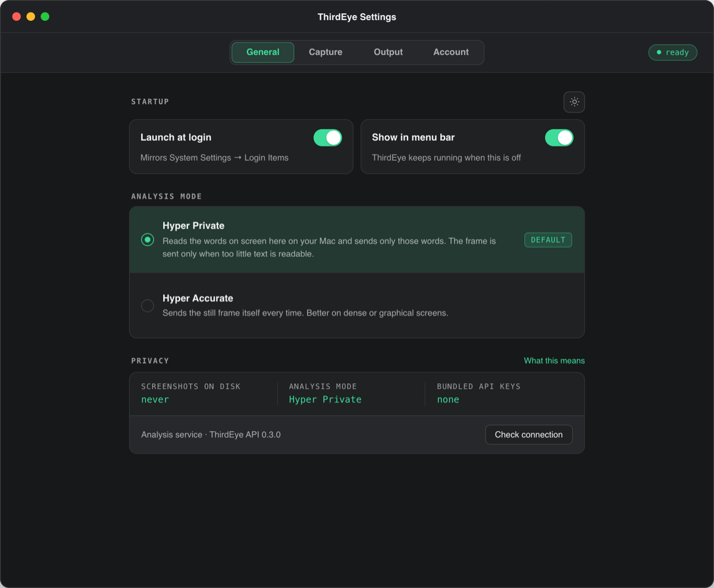Viewport: 714px width, 588px height.
Task: Switch to the General tab
Action: coord(263,52)
